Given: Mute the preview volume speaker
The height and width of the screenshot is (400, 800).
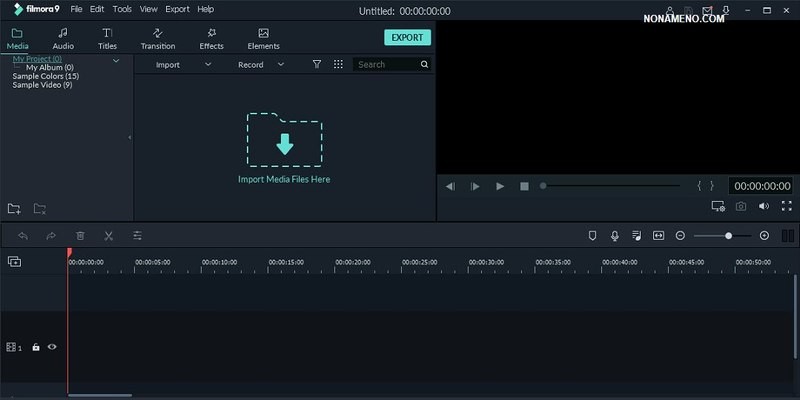Looking at the screenshot, I should pyautogui.click(x=764, y=207).
